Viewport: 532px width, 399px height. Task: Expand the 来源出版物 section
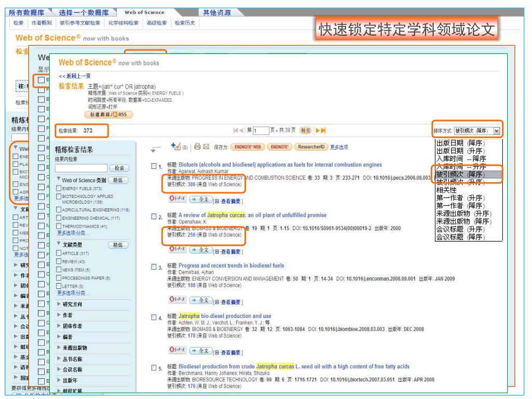[x=59, y=348]
